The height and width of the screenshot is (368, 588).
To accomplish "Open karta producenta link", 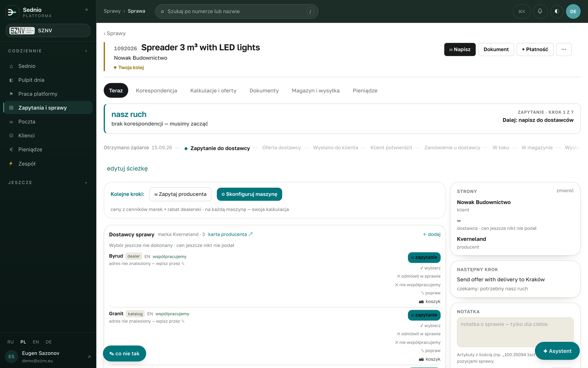I will tap(230, 234).
